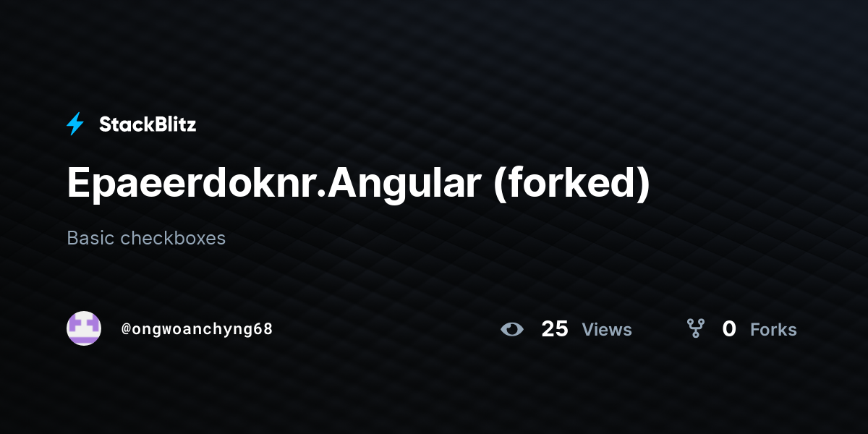Visit the @ongwoanchyng68 profile username
Screen dimensions: 868x434
197,329
